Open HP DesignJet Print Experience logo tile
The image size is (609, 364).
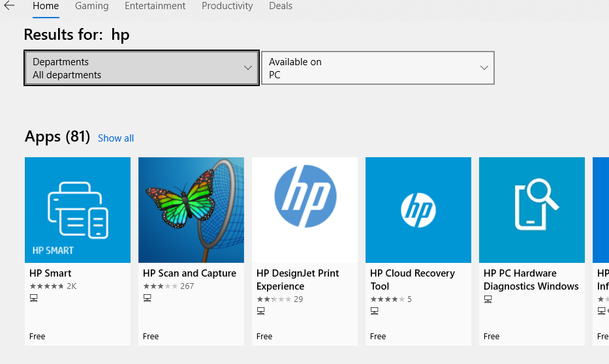tap(305, 210)
